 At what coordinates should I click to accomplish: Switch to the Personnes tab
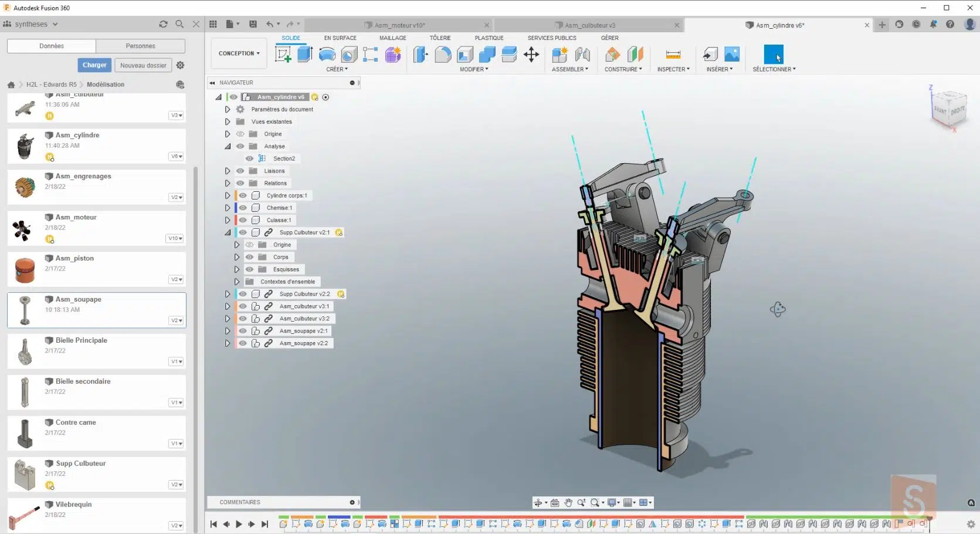click(140, 46)
